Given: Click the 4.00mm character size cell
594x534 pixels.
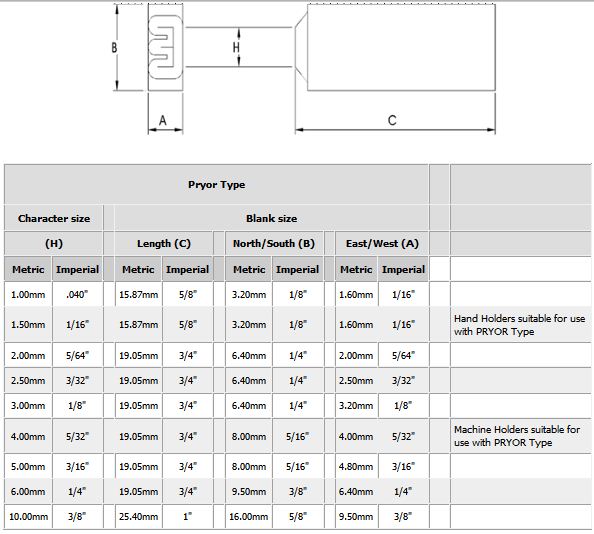Looking at the screenshot, I should point(28,436).
